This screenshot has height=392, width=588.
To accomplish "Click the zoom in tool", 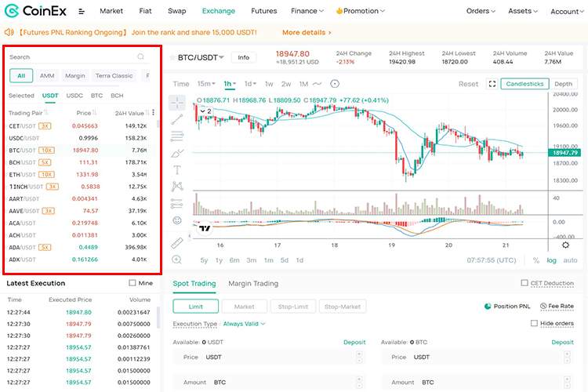I will point(176,260).
